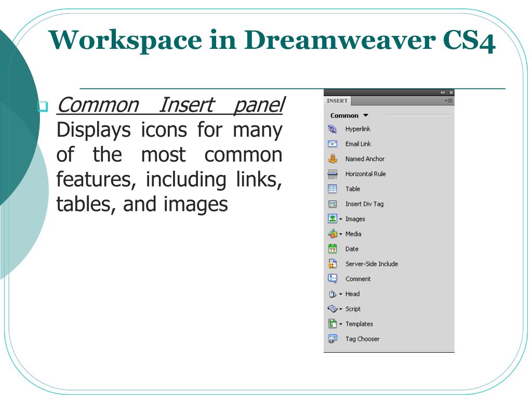Click the Media label

[353, 234]
